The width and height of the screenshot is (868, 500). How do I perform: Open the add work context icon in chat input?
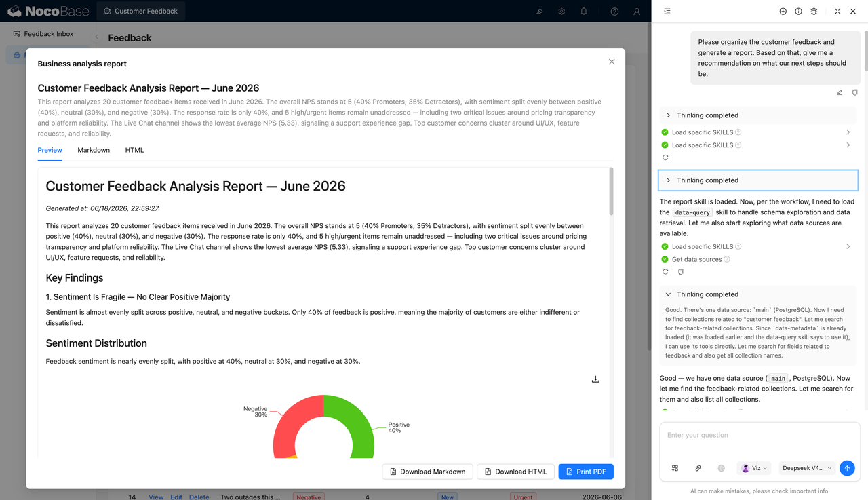pyautogui.click(x=675, y=468)
